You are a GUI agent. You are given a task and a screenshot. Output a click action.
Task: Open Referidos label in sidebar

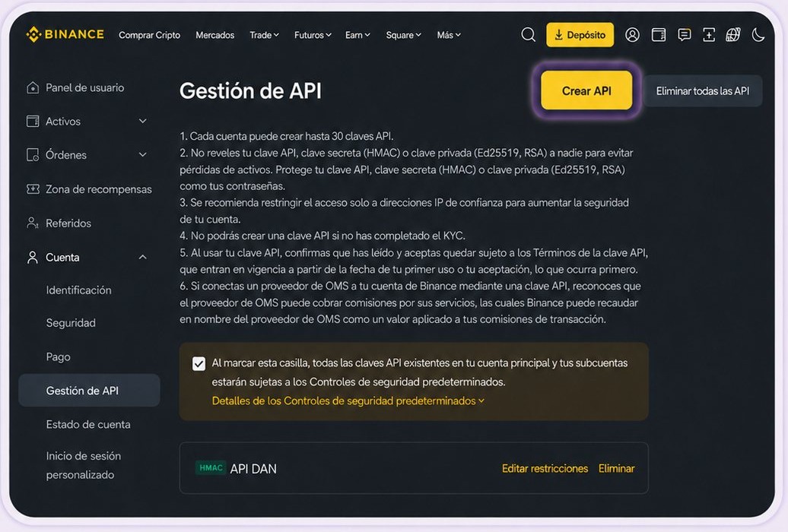[x=68, y=223]
